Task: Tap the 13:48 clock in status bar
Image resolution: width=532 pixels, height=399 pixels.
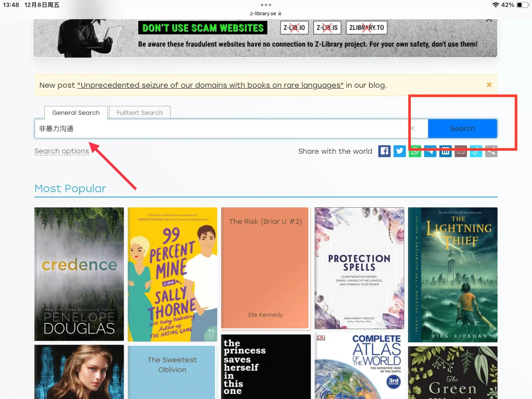Action: (x=11, y=5)
